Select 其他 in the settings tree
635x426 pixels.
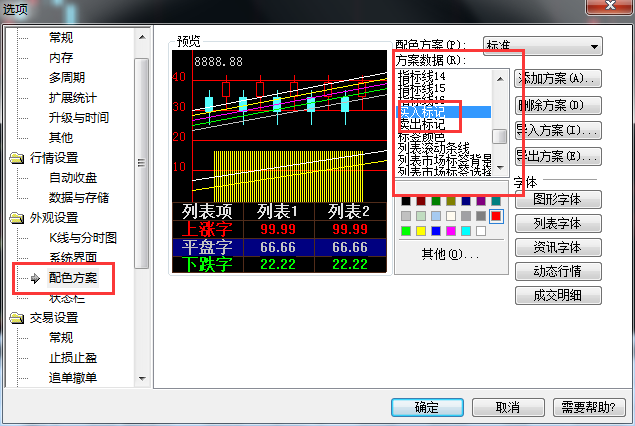click(61, 138)
